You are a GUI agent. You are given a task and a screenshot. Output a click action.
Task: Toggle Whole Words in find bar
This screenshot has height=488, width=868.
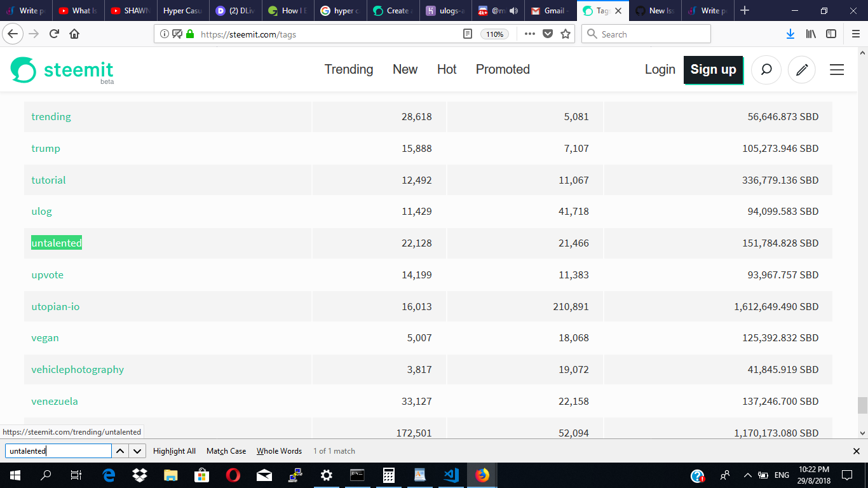pos(279,451)
